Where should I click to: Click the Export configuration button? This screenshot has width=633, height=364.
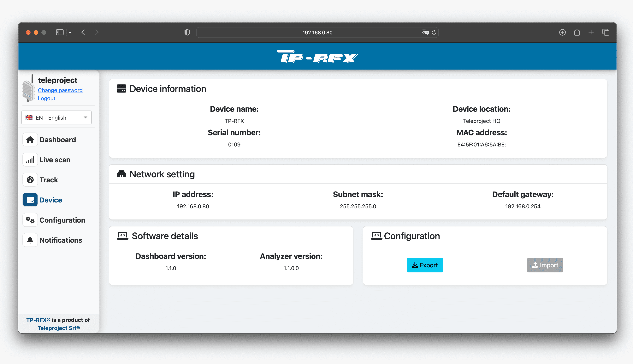click(x=425, y=265)
